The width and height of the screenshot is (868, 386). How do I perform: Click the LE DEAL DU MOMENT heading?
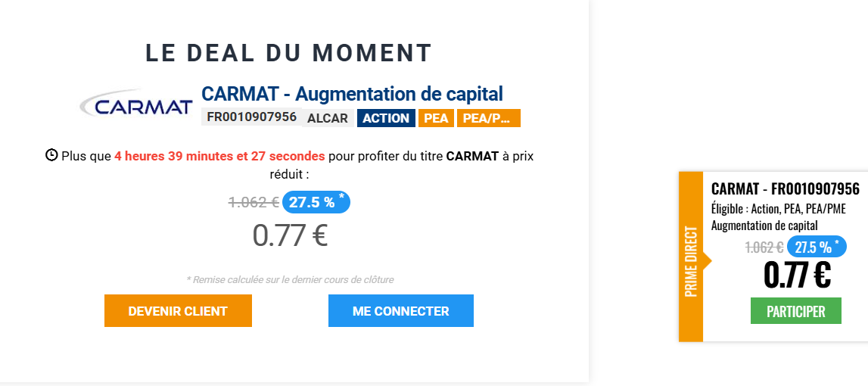(288, 53)
